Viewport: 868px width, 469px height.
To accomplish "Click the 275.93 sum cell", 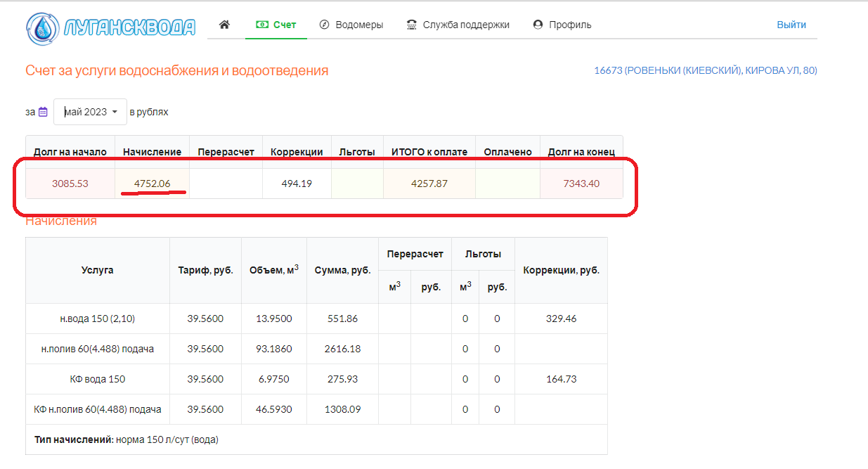I will point(343,379).
